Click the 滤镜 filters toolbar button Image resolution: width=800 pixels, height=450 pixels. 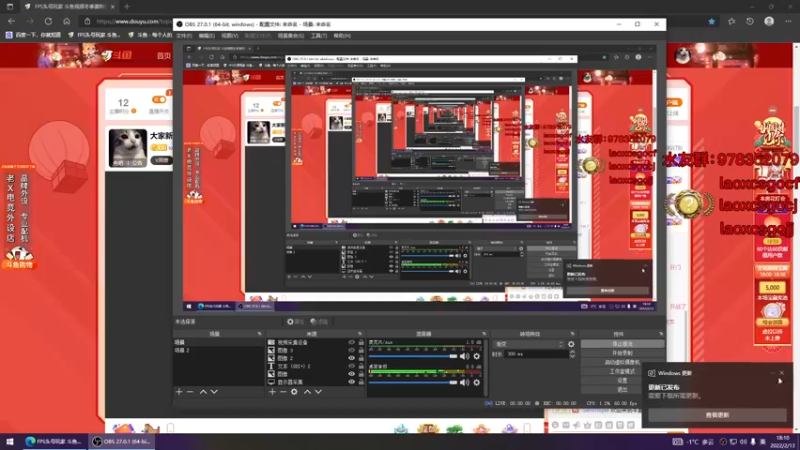tap(319, 321)
